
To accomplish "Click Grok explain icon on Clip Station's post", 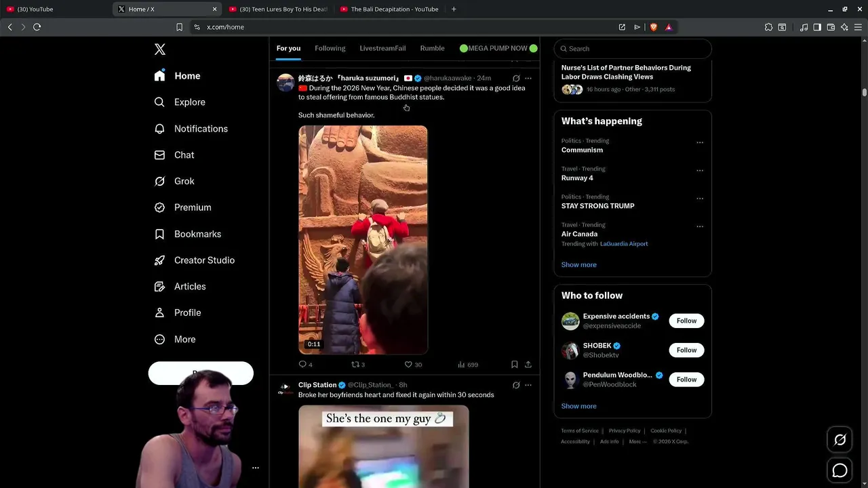I will [516, 385].
